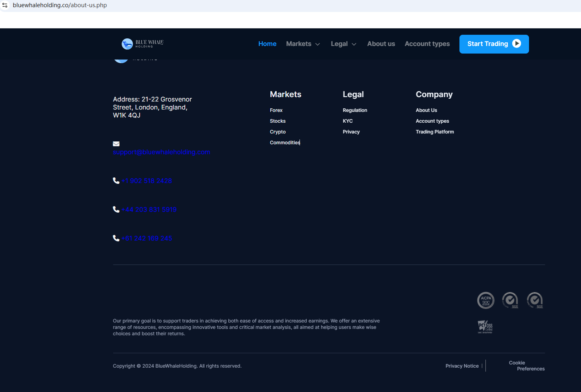581x392 pixels.
Task: Click the rightmost SGS certification badge
Action: pyautogui.click(x=535, y=300)
